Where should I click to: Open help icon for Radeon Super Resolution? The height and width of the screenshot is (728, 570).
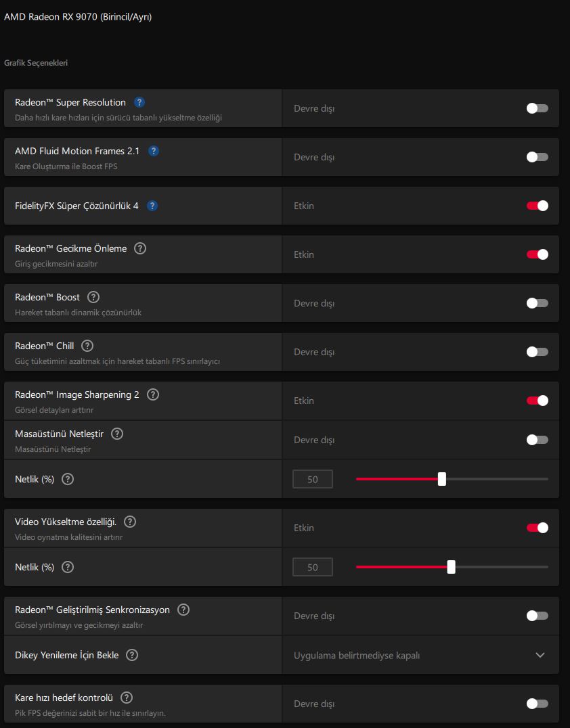139,102
